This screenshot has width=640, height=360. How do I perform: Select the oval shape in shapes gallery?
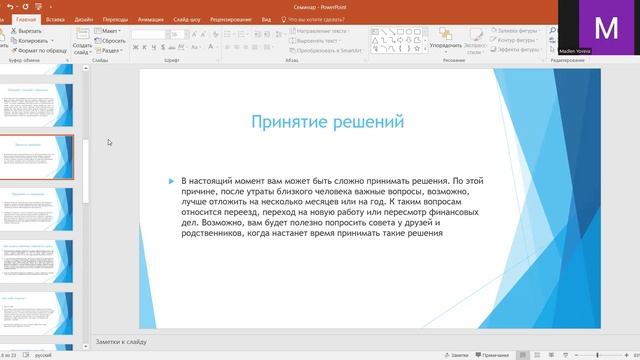(409, 32)
